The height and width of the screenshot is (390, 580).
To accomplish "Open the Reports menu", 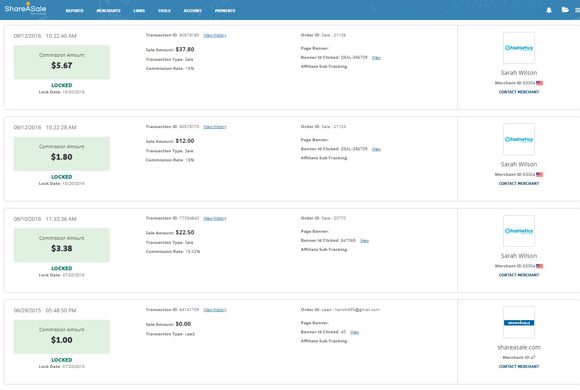I will (x=74, y=11).
